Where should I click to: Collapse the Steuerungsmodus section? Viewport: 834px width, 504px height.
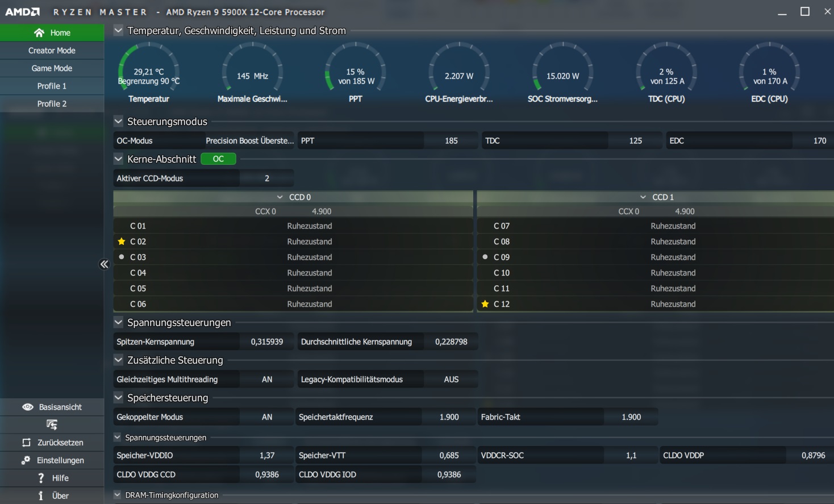(118, 121)
